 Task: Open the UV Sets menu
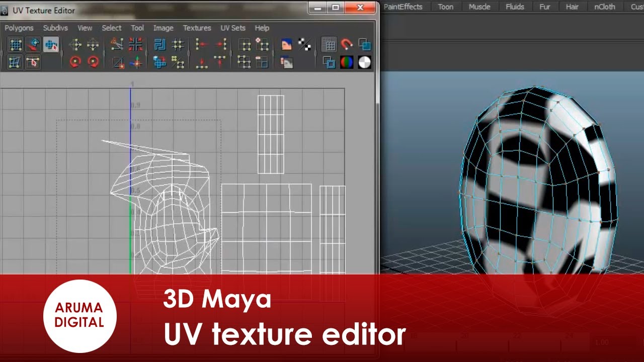pyautogui.click(x=233, y=28)
